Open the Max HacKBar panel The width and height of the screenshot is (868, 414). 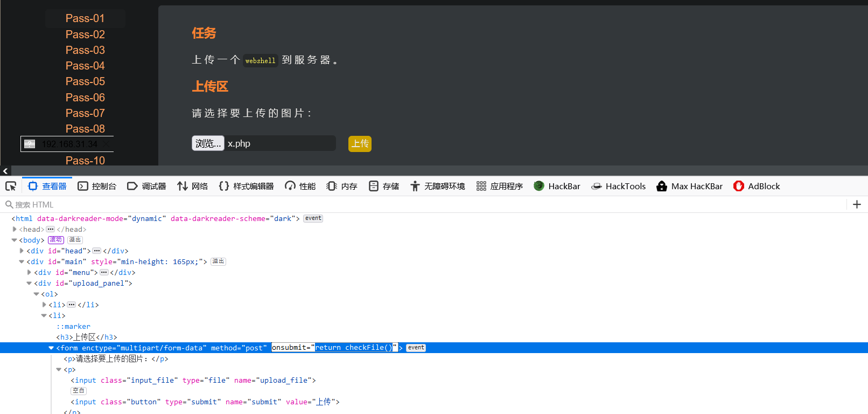(x=689, y=186)
